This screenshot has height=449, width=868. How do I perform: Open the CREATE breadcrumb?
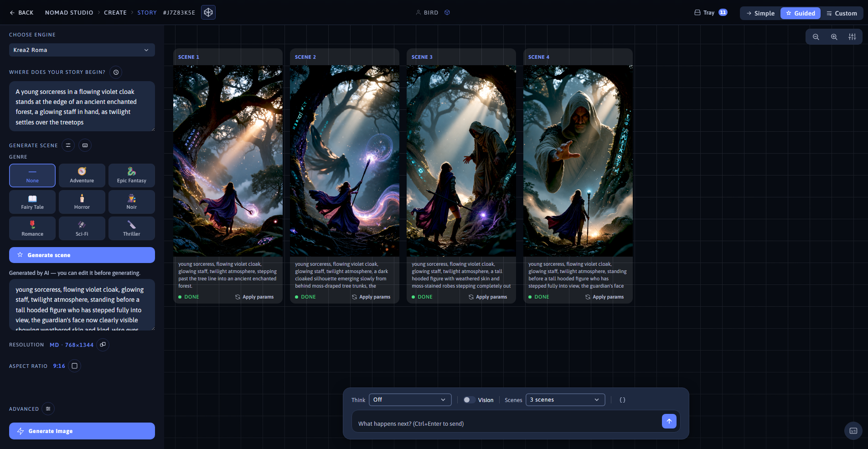[115, 13]
